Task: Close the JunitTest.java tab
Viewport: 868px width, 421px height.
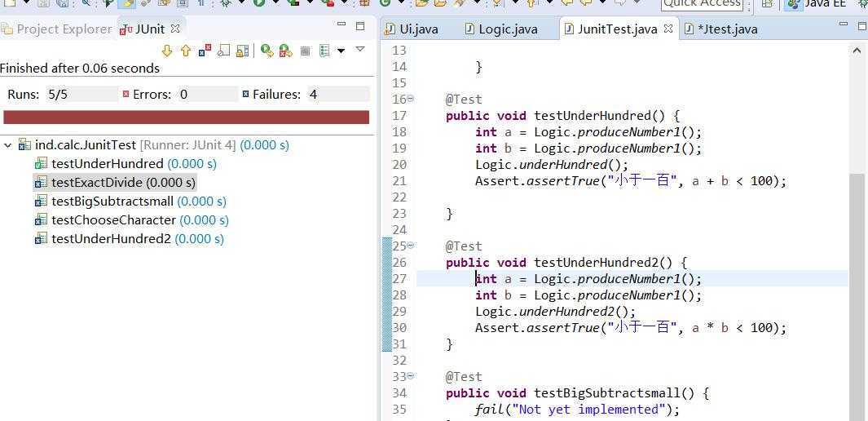Action: point(668,29)
